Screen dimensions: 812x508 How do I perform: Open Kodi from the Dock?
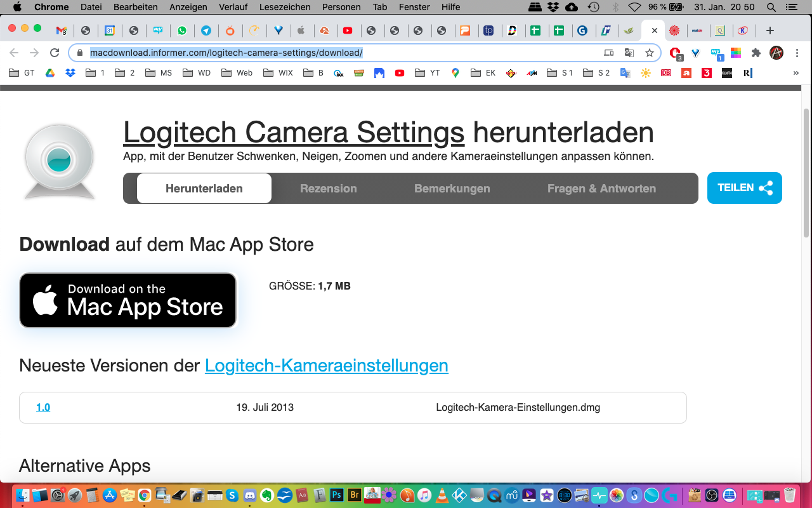pos(459,495)
